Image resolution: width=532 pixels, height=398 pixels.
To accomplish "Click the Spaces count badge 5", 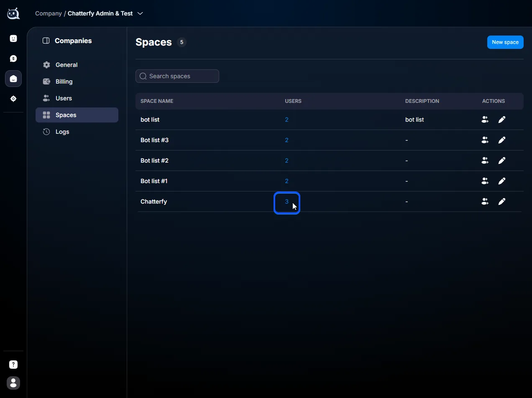I will [182, 42].
